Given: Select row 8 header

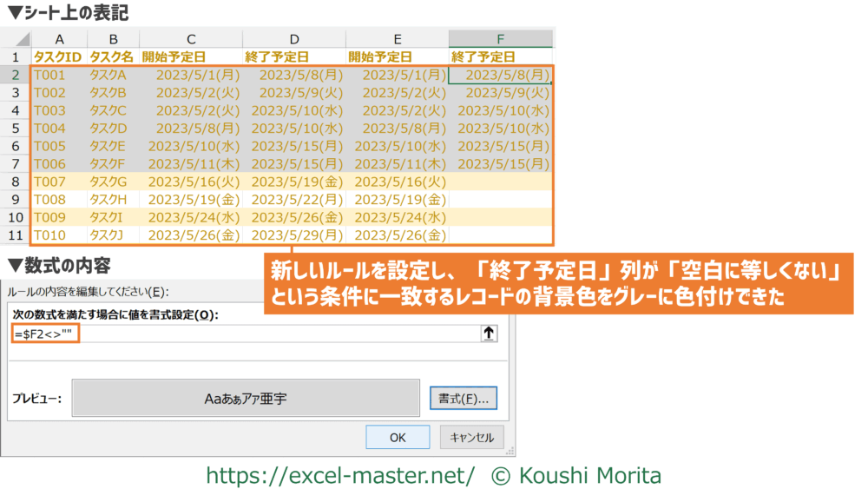Looking at the screenshot, I should (16, 182).
